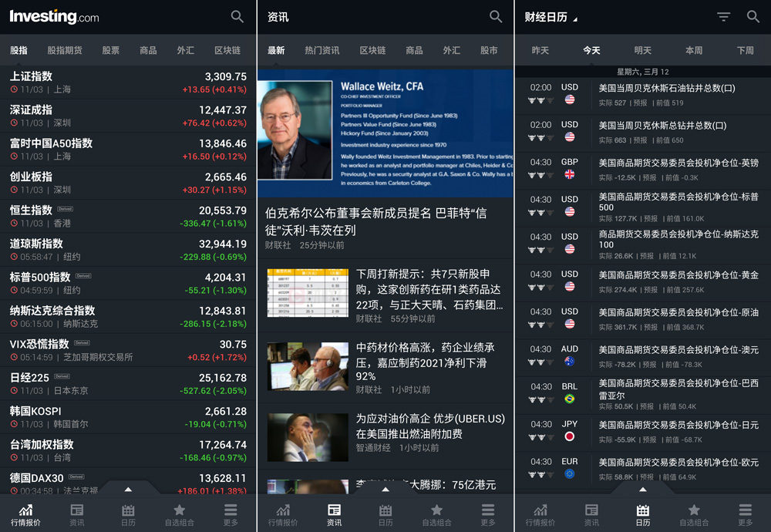Tap 自选组合 star icon in markets panel
771x532 pixels.
(180, 514)
